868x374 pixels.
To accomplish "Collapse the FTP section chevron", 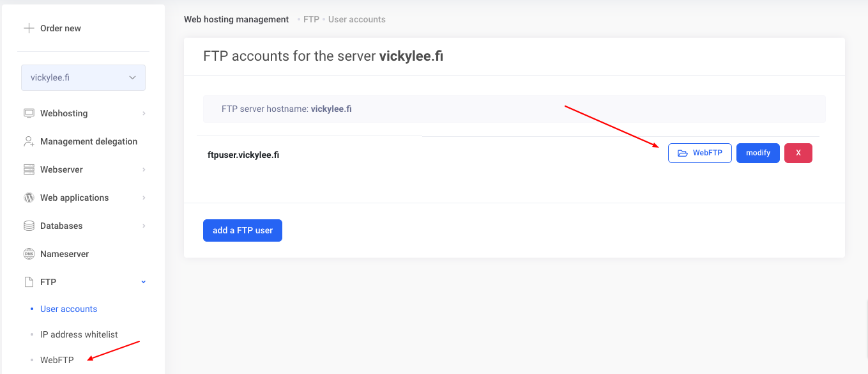I will click(144, 282).
